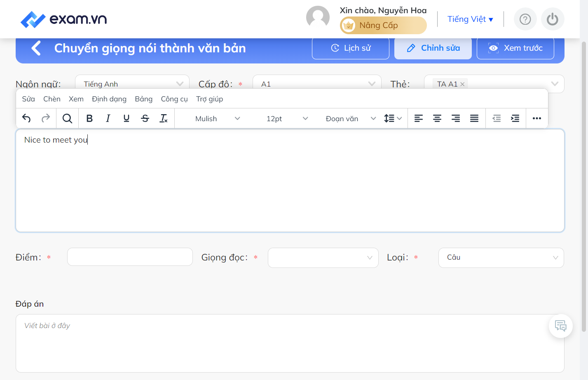Click the Điểm score input field
588x380 pixels.
130,257
